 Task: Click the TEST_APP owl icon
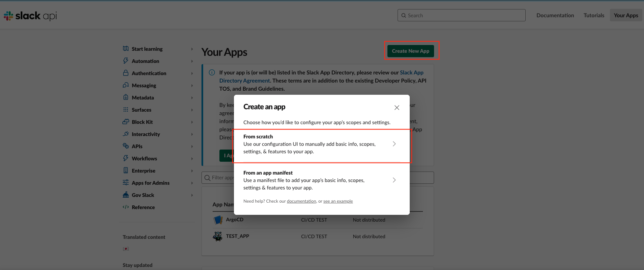coord(218,236)
